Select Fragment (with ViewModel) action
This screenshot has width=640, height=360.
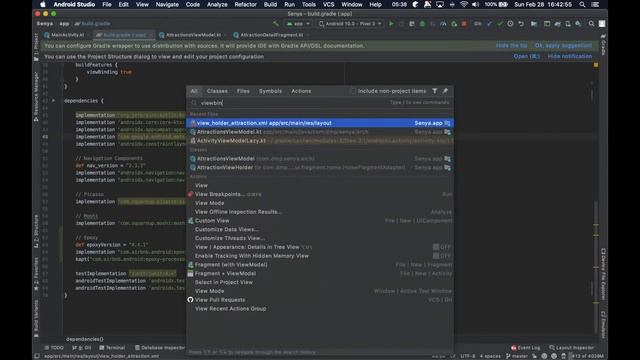pos(320,264)
